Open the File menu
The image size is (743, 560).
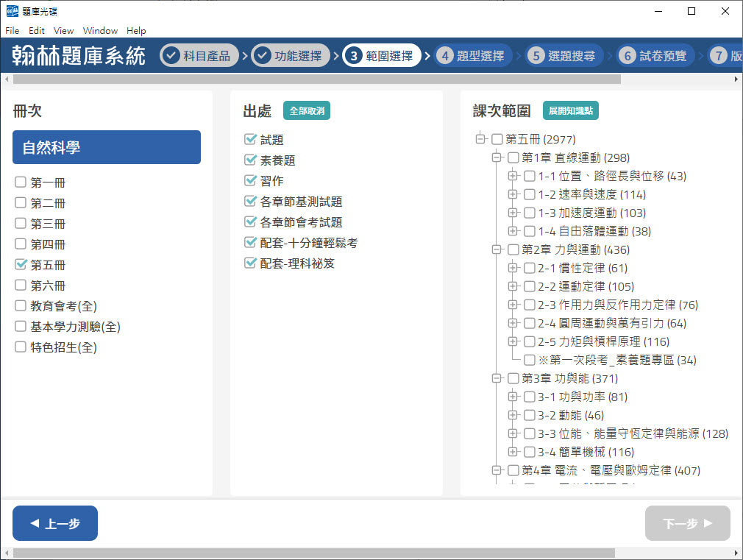point(12,31)
